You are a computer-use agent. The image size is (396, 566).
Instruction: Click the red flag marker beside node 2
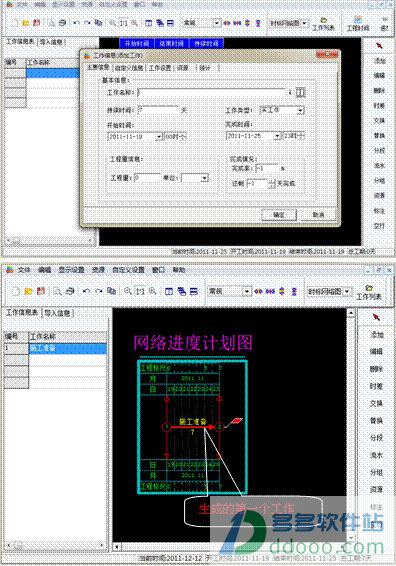pos(237,421)
